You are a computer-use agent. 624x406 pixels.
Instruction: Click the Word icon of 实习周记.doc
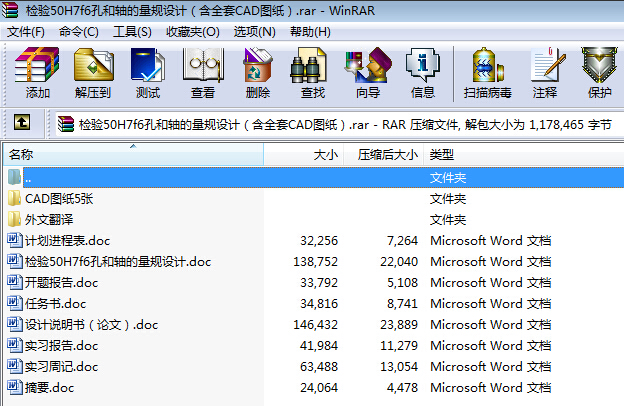pyautogui.click(x=15, y=367)
